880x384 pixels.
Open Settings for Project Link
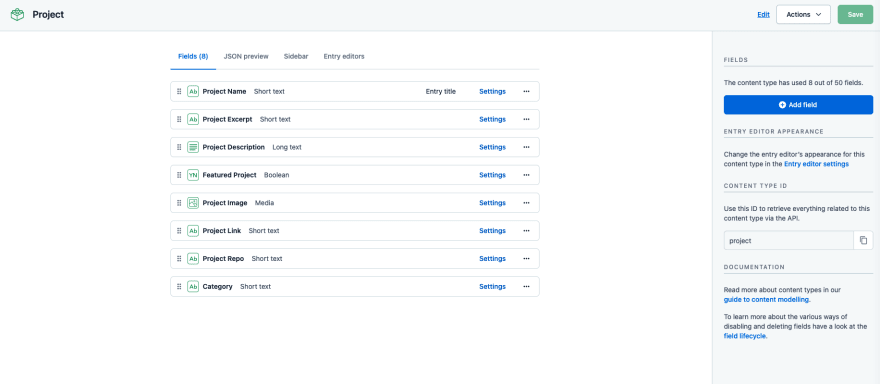[492, 231]
